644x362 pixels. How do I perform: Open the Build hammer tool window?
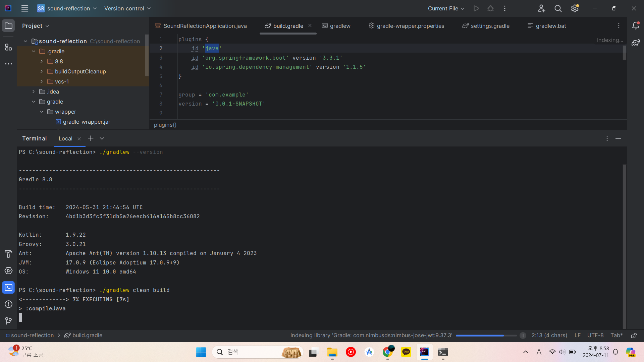click(x=8, y=254)
